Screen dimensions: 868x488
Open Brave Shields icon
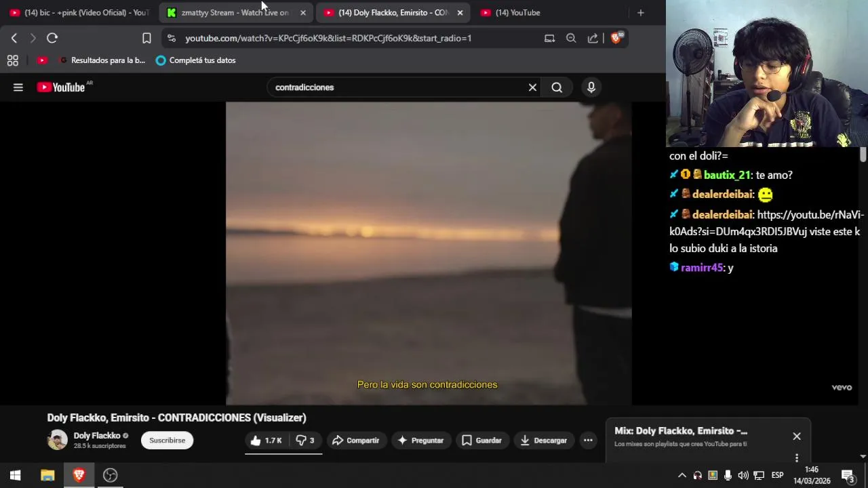pos(616,38)
